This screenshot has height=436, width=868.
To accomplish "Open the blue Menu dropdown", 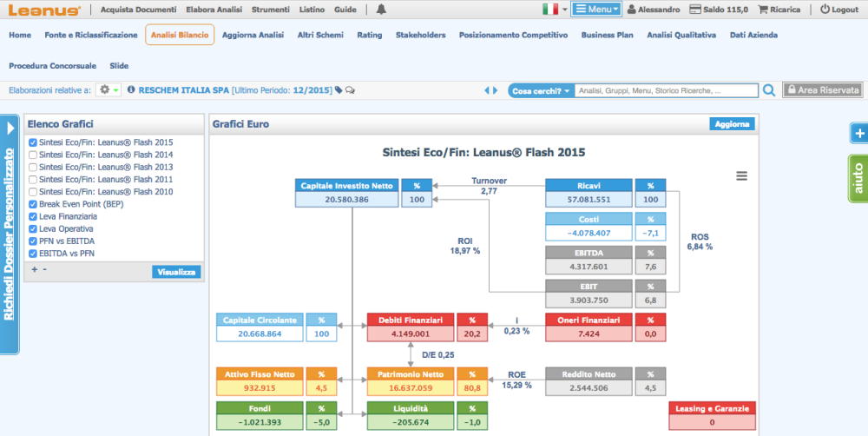I will pos(596,10).
